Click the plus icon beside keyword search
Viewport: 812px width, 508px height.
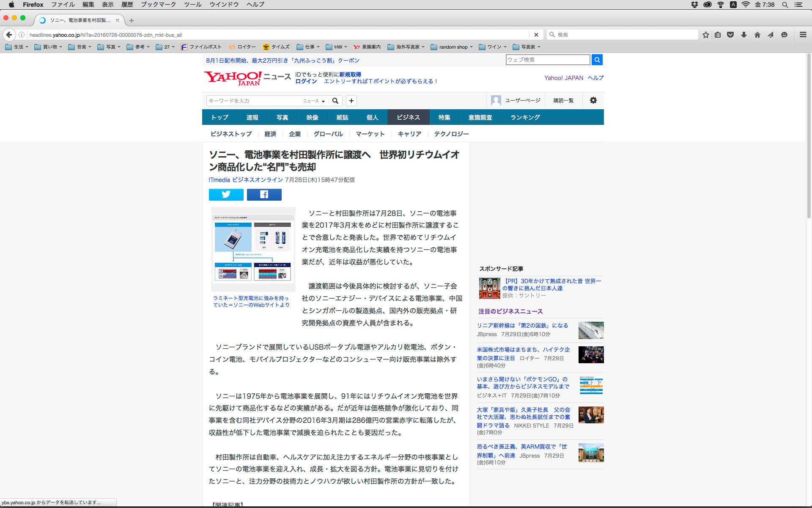pyautogui.click(x=351, y=101)
